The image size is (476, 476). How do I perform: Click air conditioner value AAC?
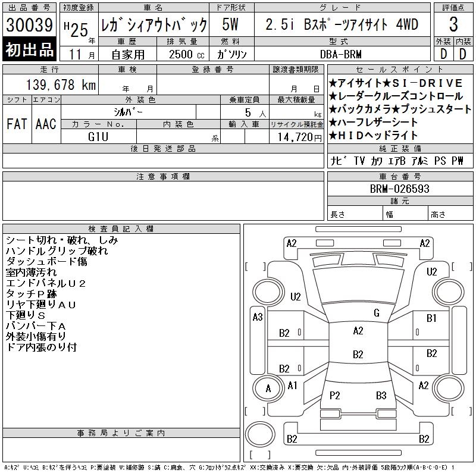[46, 124]
